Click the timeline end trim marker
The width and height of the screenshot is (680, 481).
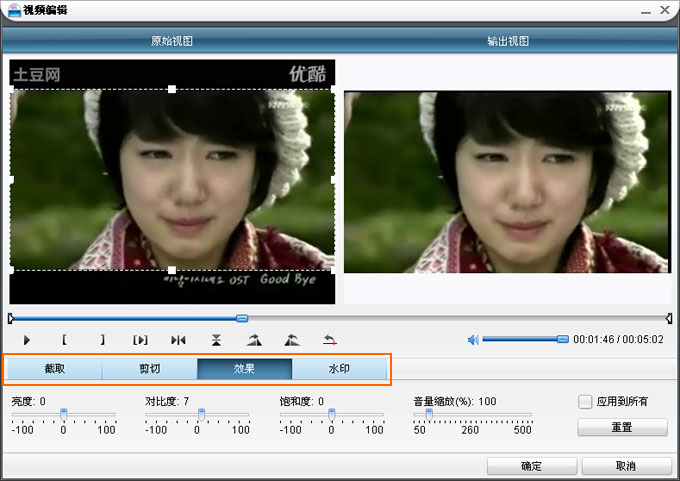pyautogui.click(x=669, y=319)
